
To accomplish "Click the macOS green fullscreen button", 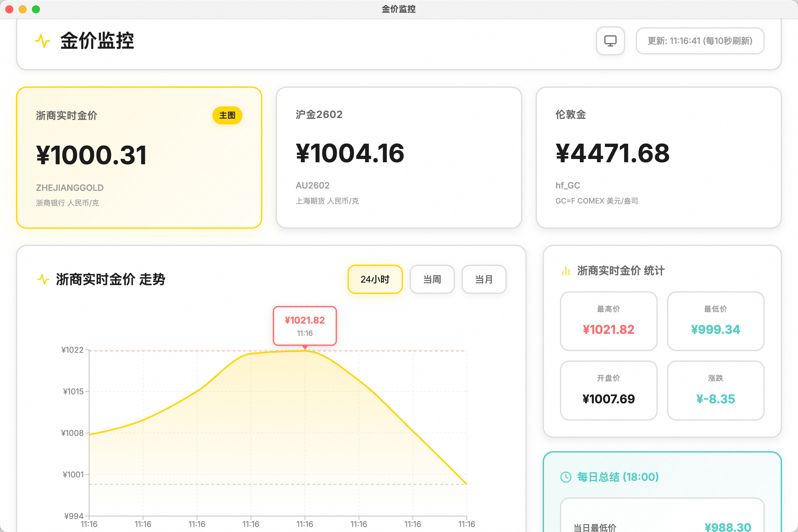I will [x=36, y=9].
